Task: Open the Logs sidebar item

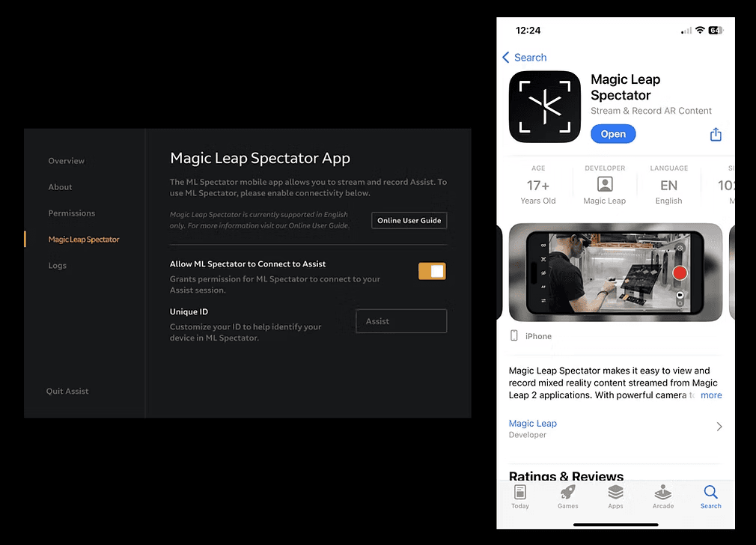Action: pyautogui.click(x=58, y=265)
